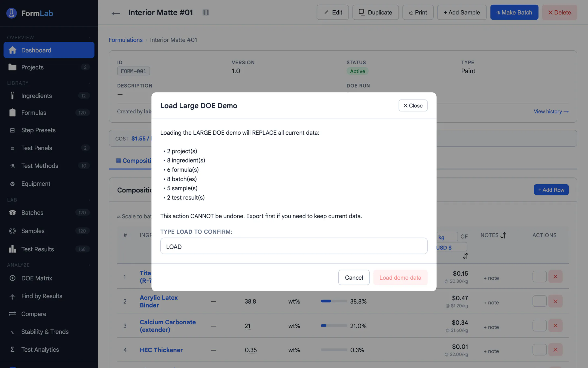This screenshot has height=368, width=588.
Task: Click the 38.8% proportion bar
Action: point(334,301)
